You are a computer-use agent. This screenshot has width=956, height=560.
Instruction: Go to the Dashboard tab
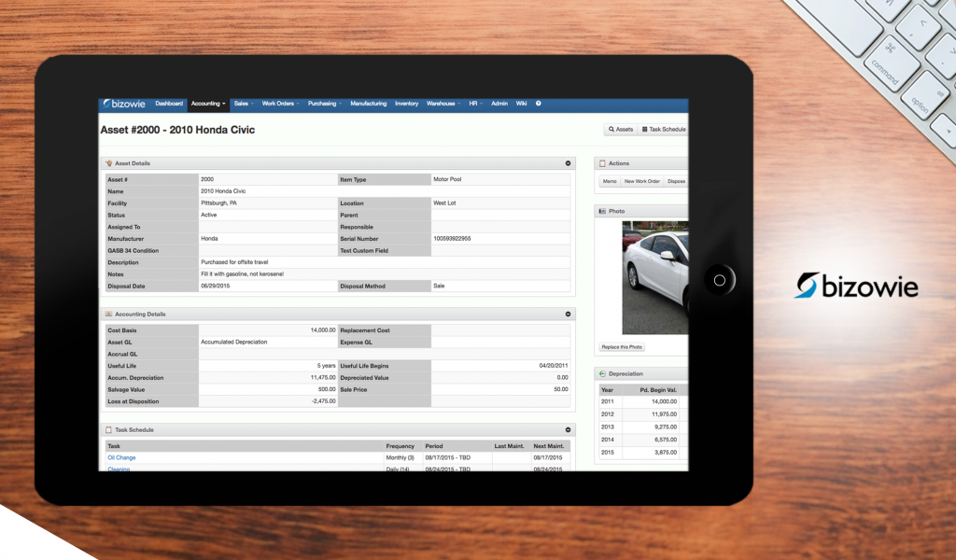tap(169, 104)
